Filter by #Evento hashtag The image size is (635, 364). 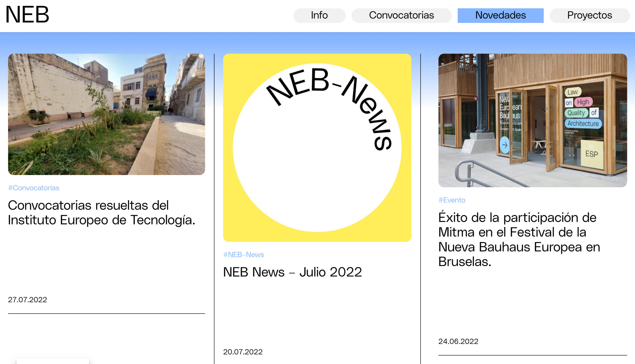point(452,200)
